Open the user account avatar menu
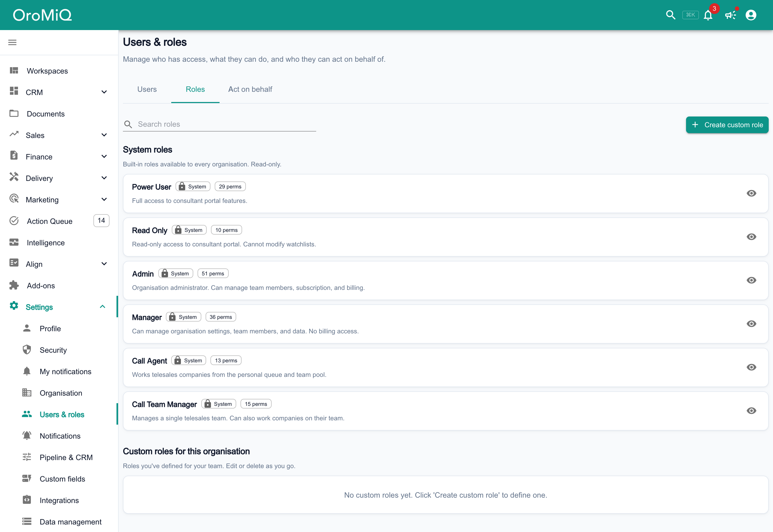773x532 pixels. (751, 15)
